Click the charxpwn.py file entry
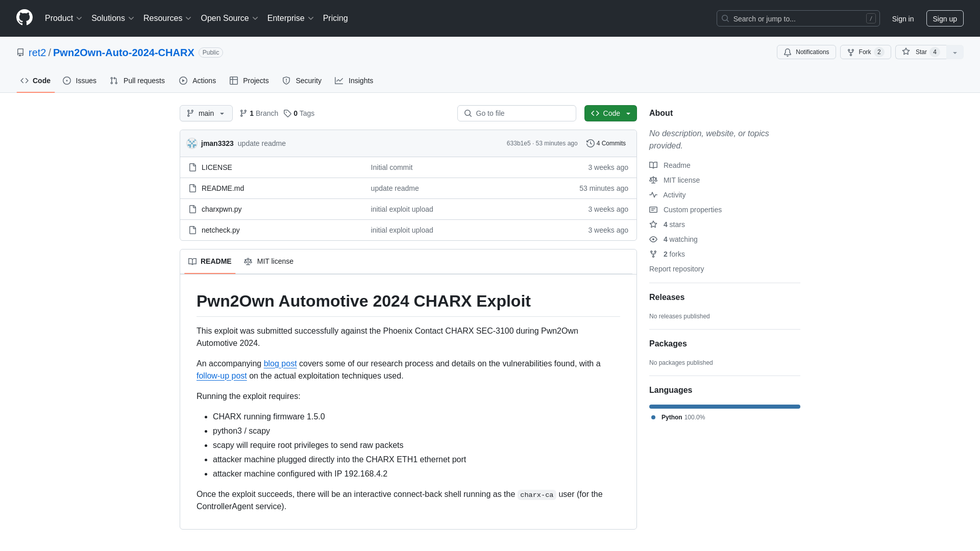 click(x=222, y=209)
